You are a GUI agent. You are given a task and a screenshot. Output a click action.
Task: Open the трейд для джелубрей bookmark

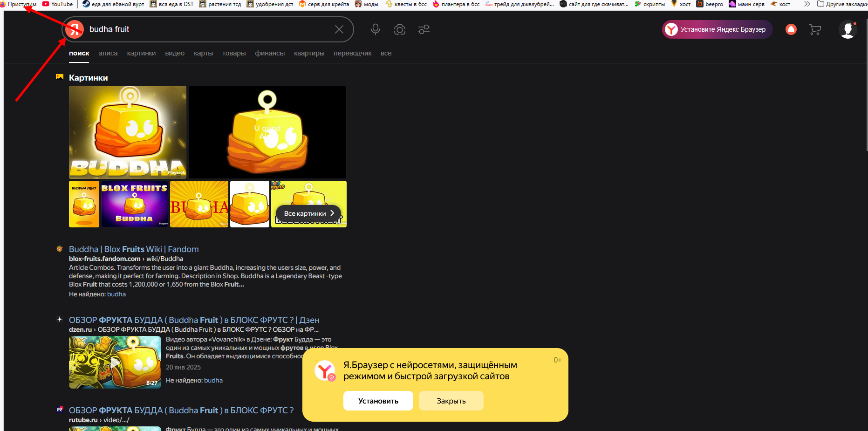click(x=519, y=4)
